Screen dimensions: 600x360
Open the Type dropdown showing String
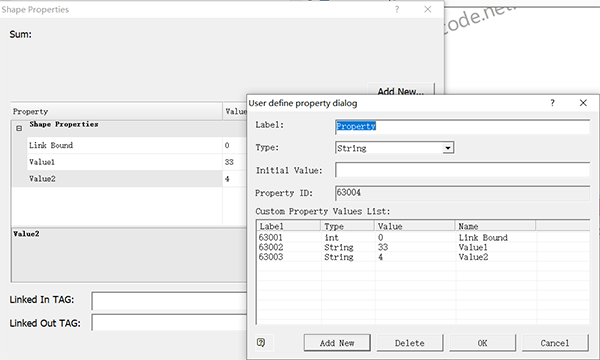tap(448, 148)
